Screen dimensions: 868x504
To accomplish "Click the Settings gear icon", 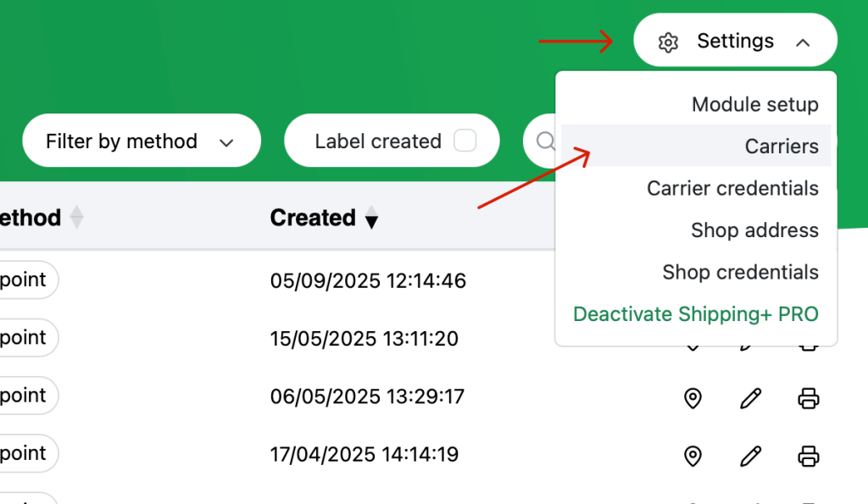I will pyautogui.click(x=668, y=42).
